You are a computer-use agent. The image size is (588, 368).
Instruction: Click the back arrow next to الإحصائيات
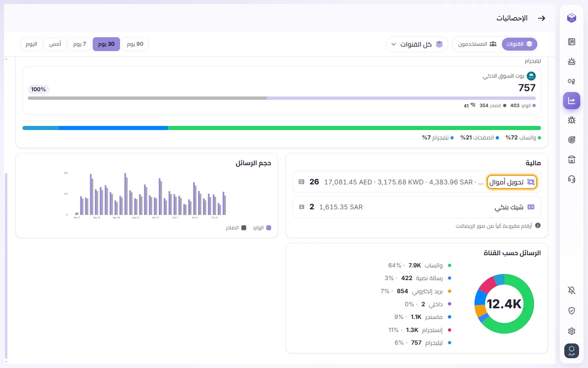(541, 18)
